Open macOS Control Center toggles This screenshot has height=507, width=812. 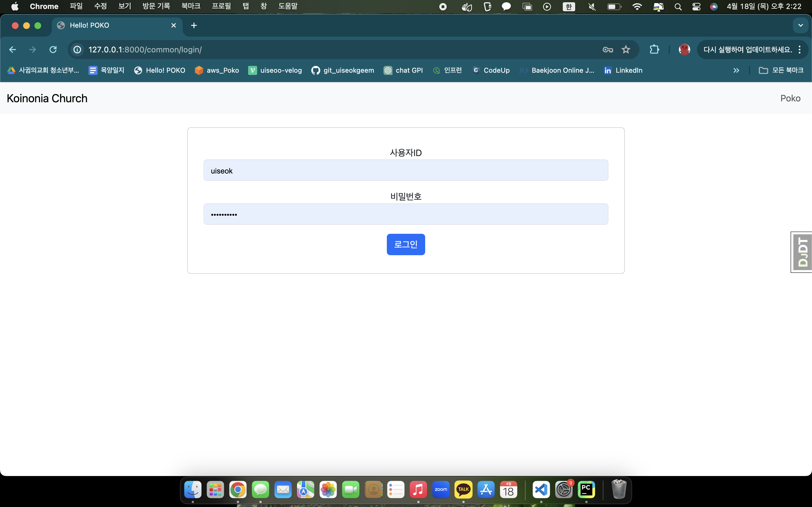[696, 7]
